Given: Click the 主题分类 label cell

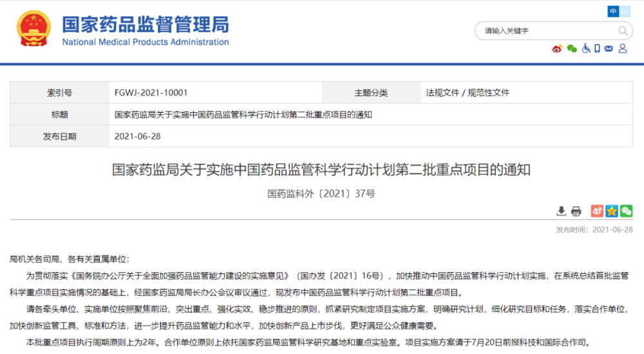Looking at the screenshot, I should pyautogui.click(x=371, y=92).
